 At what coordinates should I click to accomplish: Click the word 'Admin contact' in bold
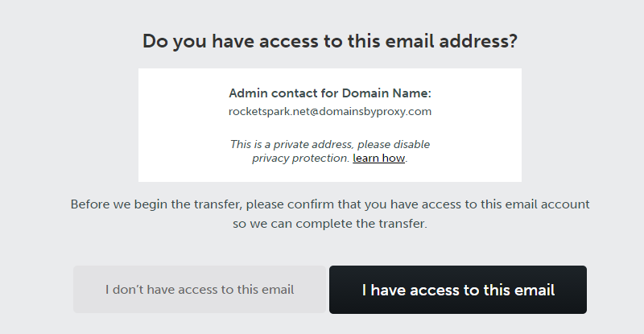tap(273, 93)
